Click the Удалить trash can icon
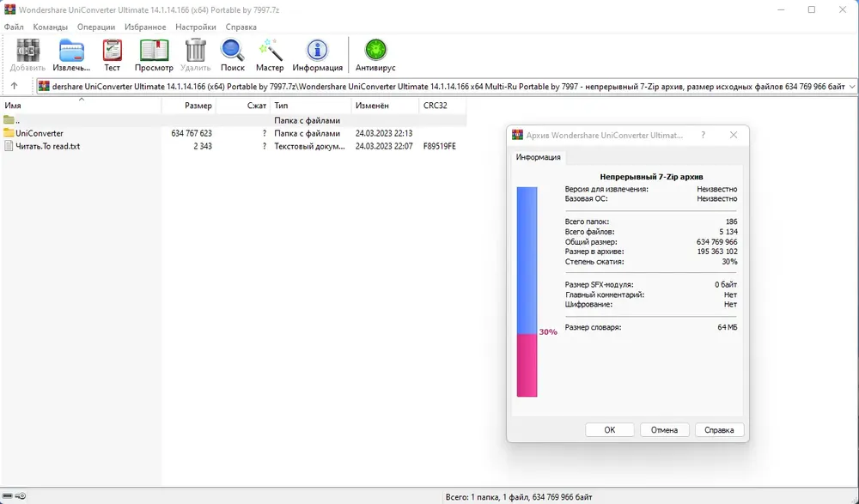Viewport: 859px width, 504px height. [196, 51]
